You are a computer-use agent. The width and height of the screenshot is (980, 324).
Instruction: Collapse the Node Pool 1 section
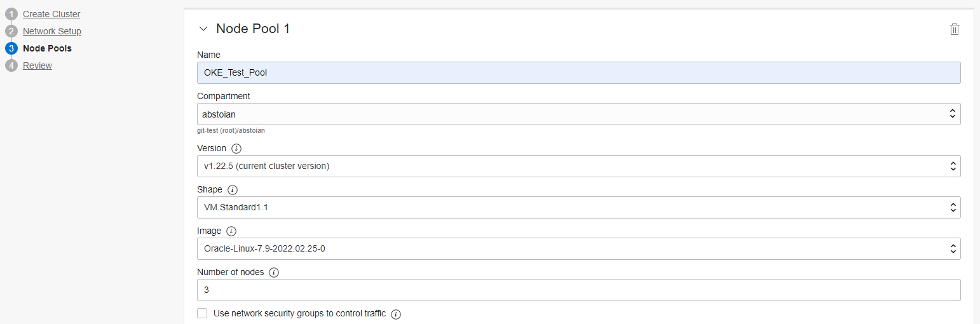(x=203, y=29)
